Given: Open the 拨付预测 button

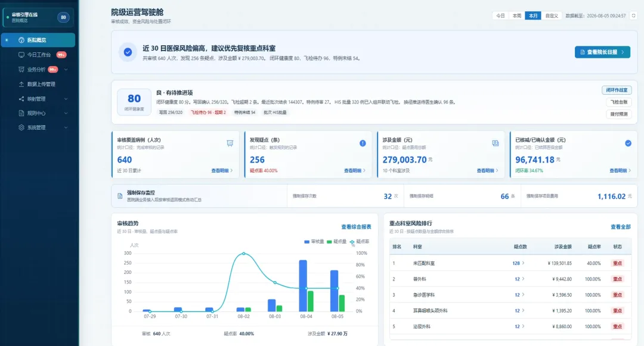Looking at the screenshot, I should [x=618, y=114].
